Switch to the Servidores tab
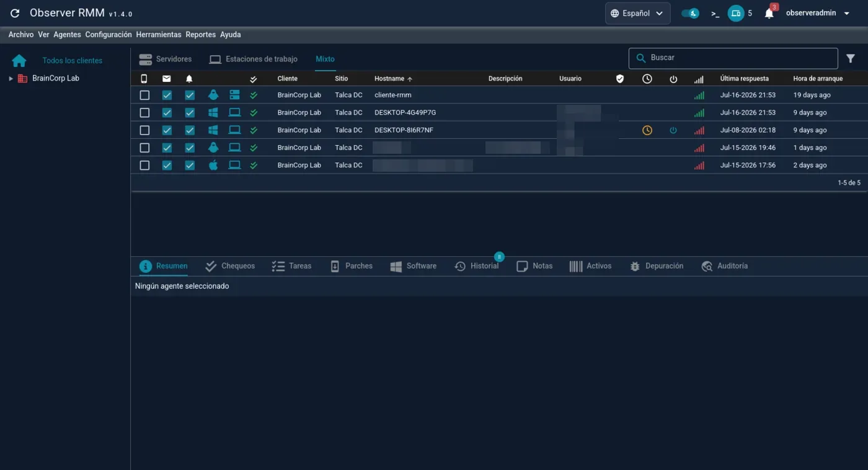Image resolution: width=868 pixels, height=470 pixels. [166, 59]
